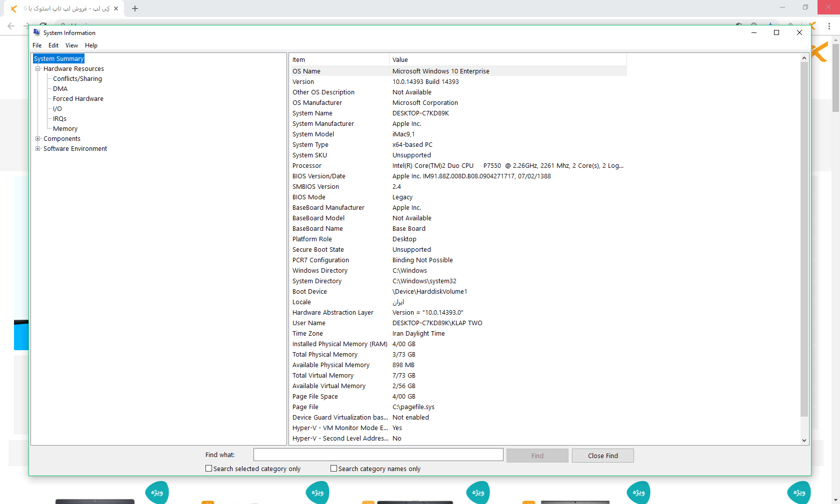Enable Search selected category only checkbox
840x504 pixels.
pos(208,469)
